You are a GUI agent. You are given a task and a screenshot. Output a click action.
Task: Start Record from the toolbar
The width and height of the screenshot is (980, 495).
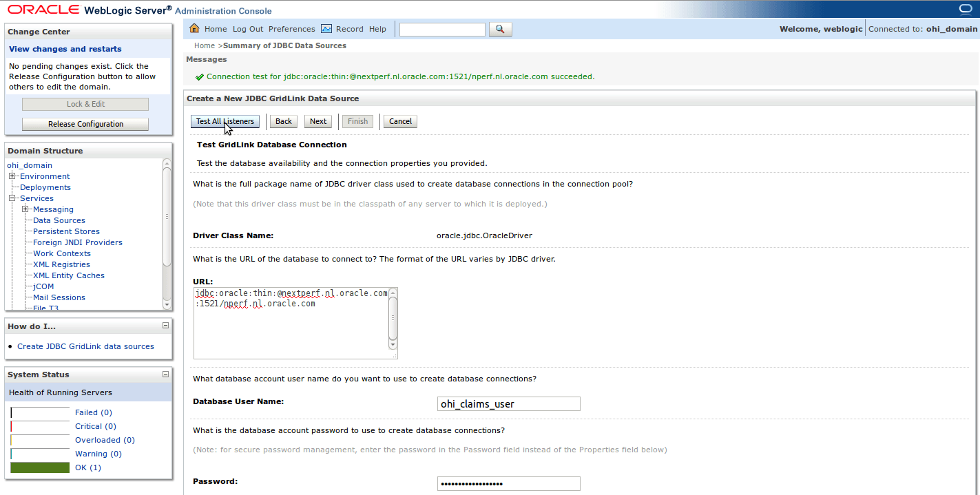[350, 29]
